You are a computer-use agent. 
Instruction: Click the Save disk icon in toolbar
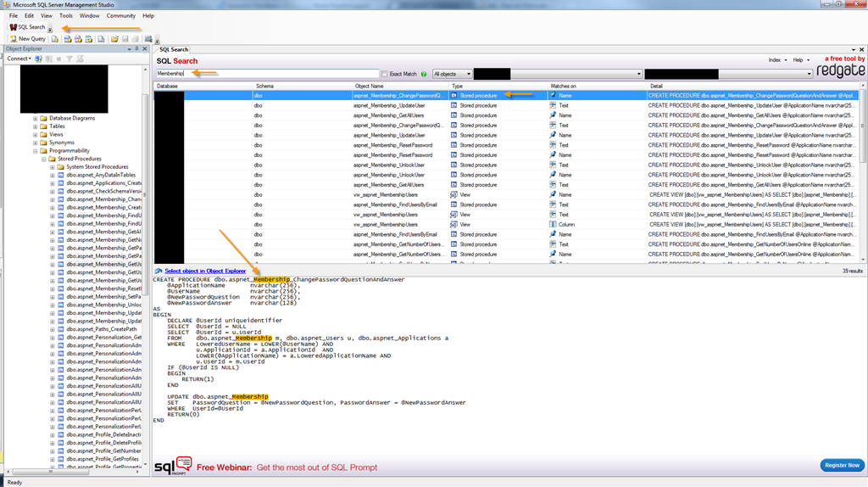point(125,39)
